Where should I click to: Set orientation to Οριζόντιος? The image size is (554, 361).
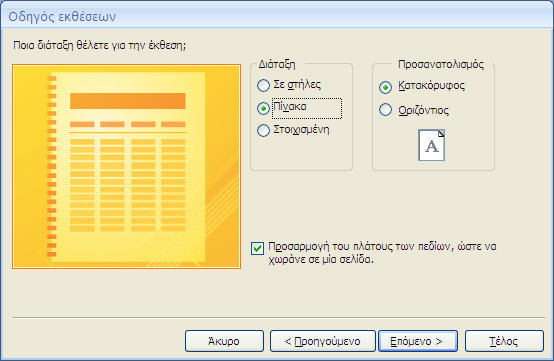(385, 110)
